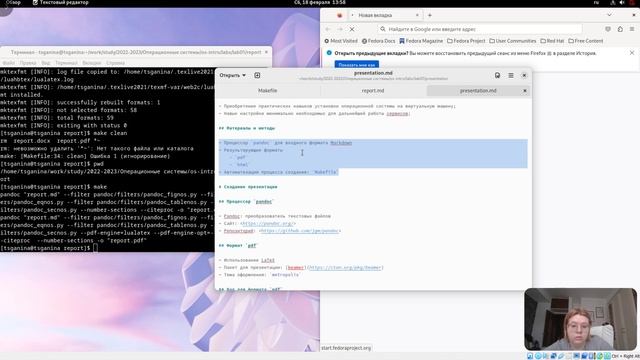Open the Терминал menu in Terminal window

pyautogui.click(x=66, y=63)
